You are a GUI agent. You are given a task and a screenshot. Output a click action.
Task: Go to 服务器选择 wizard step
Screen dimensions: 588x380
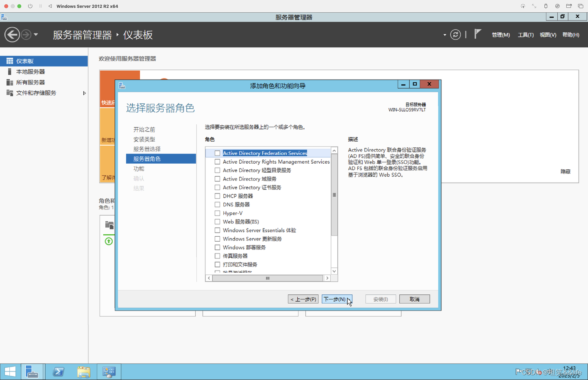tap(147, 149)
